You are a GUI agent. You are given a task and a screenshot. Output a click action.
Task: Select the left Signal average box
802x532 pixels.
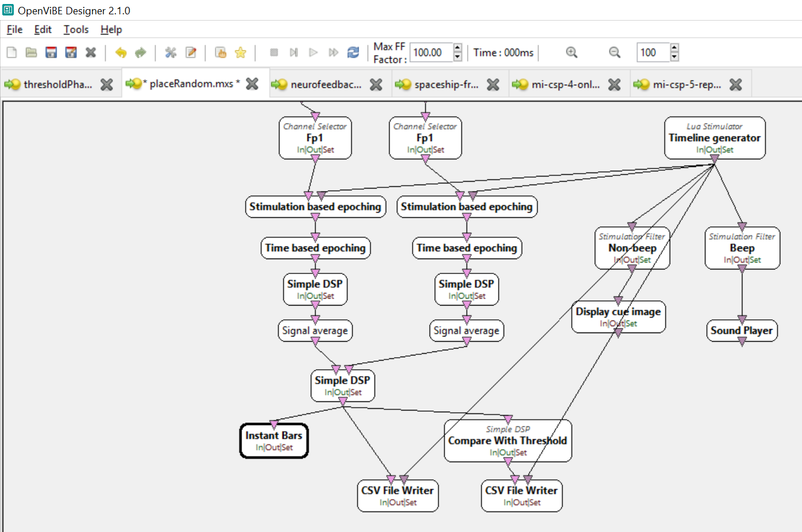(315, 331)
